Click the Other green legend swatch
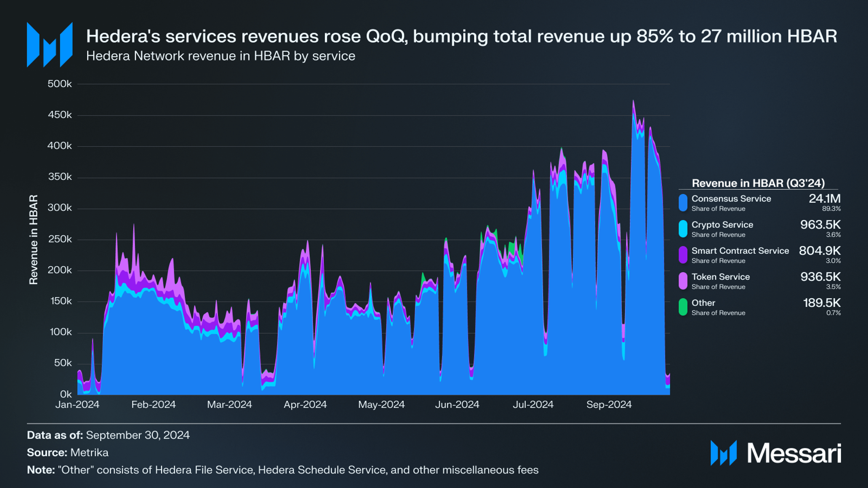The width and height of the screenshot is (868, 488). pyautogui.click(x=683, y=307)
